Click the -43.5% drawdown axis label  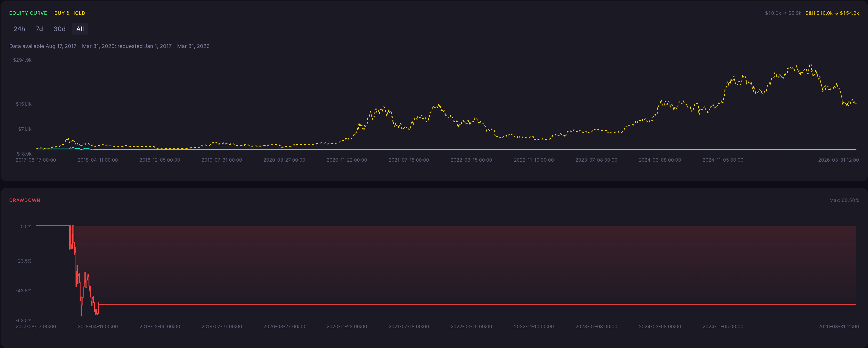coord(24,291)
